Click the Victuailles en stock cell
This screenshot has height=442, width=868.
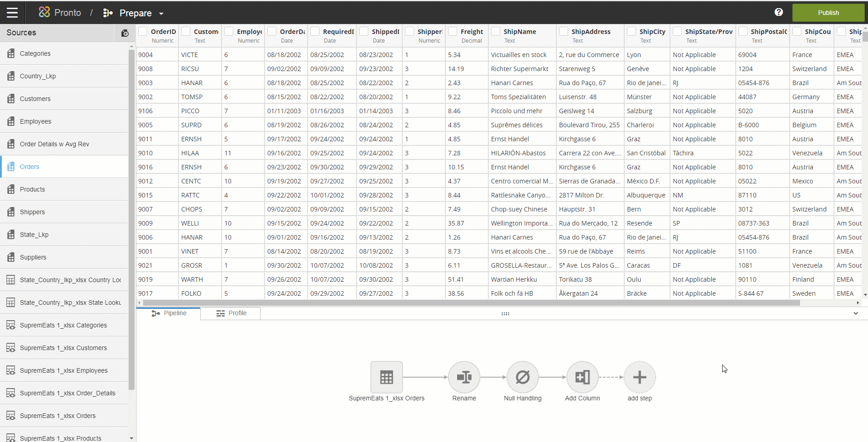[522, 55]
